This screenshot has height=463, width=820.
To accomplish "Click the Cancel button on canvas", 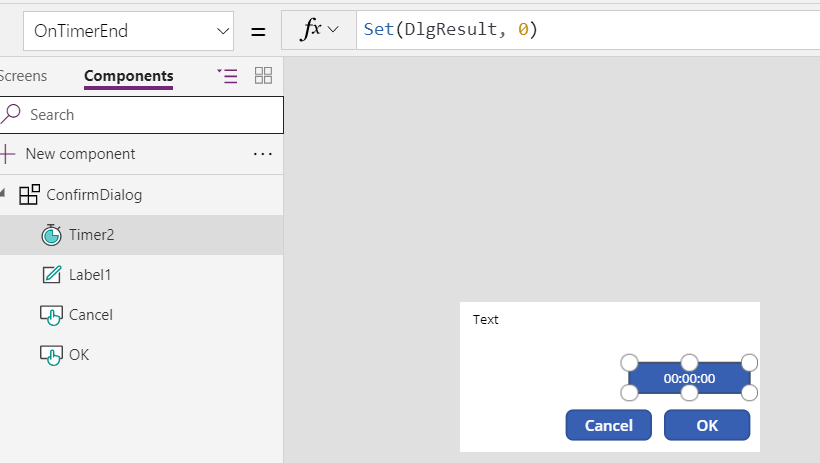I will point(609,425).
